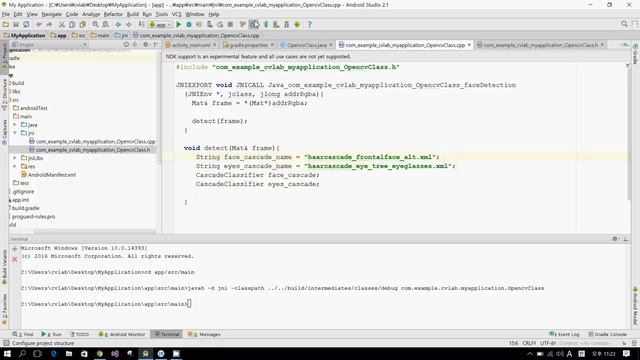Image resolution: width=640 pixels, height=360 pixels.
Task: Open Help with the question mark icon
Action: [309, 24]
